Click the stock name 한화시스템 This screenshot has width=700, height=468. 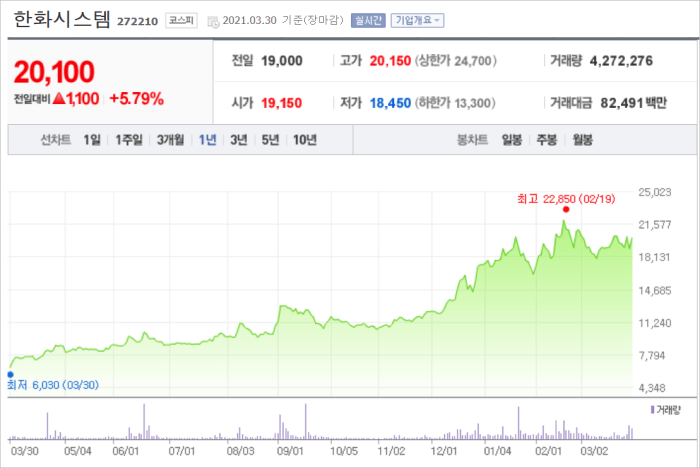click(62, 20)
